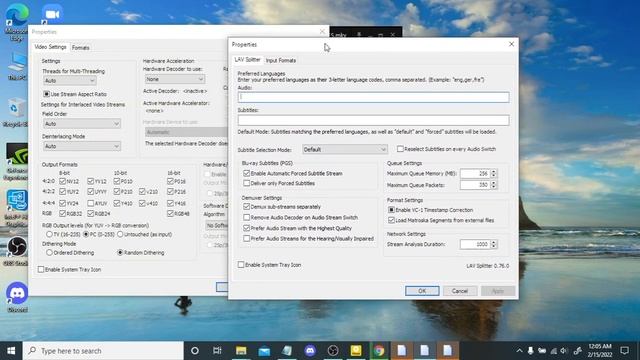Check Prefer Audio Streams for Hearing/Visually Impaired
The image size is (640, 360).
coord(247,238)
